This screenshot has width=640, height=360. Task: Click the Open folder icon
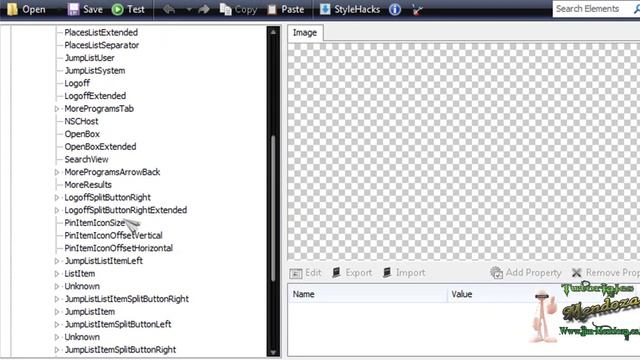[12, 9]
